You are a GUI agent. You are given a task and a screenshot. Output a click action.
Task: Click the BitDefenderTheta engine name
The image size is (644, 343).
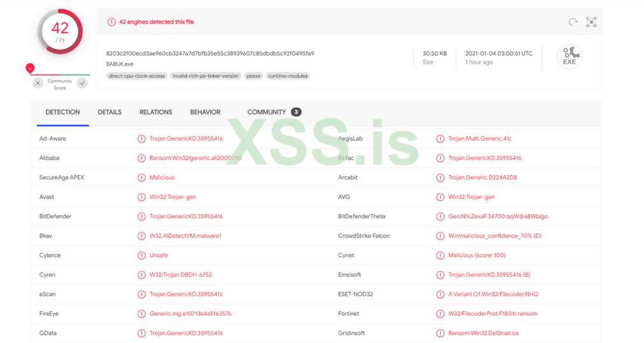[x=361, y=216]
